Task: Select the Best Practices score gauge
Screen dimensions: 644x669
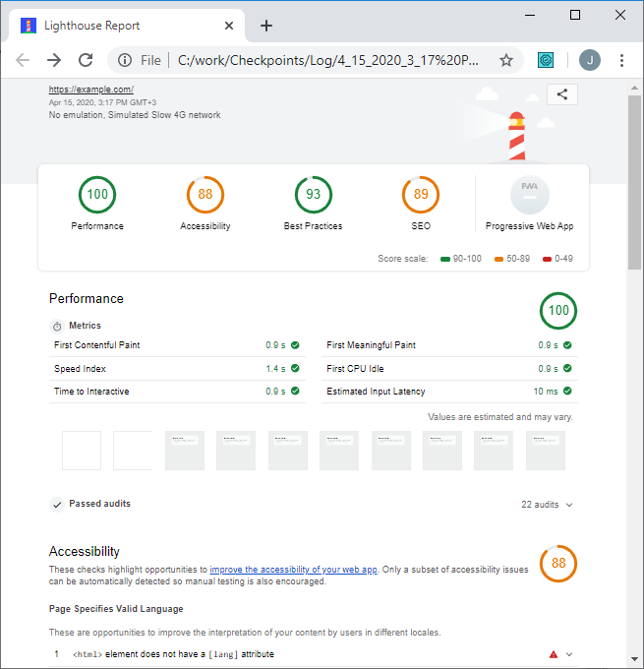Action: point(313,195)
